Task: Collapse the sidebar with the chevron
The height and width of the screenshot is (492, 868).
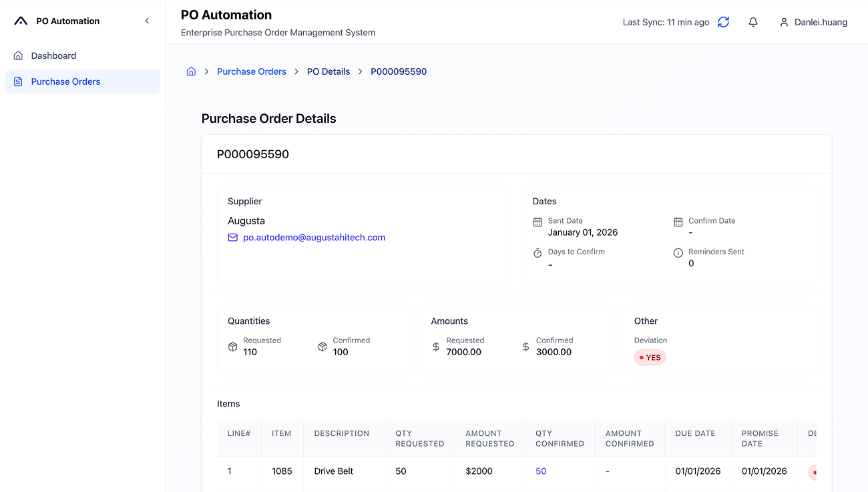Action: tap(147, 21)
